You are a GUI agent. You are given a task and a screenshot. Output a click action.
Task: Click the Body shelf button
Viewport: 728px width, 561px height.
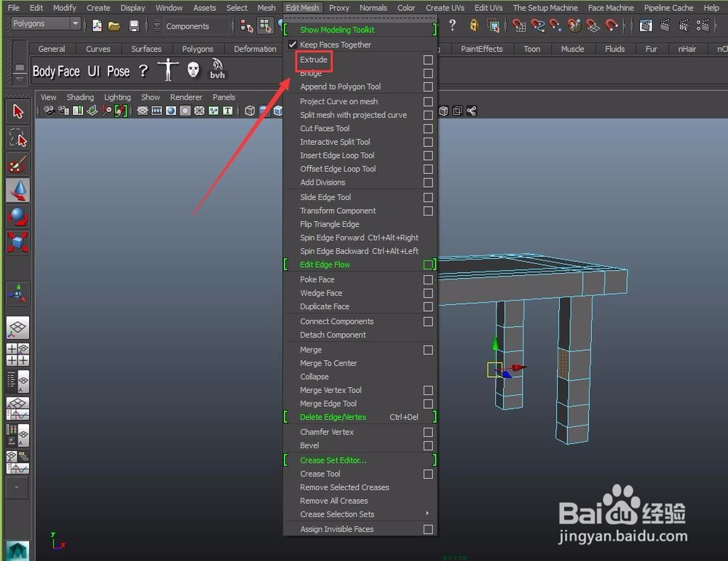coord(44,71)
